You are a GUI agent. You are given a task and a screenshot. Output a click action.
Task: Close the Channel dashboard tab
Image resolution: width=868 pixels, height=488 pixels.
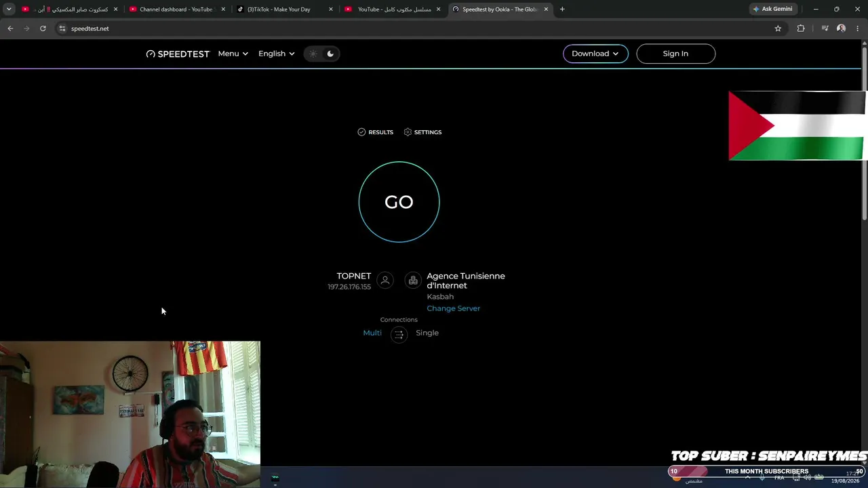pyautogui.click(x=223, y=9)
